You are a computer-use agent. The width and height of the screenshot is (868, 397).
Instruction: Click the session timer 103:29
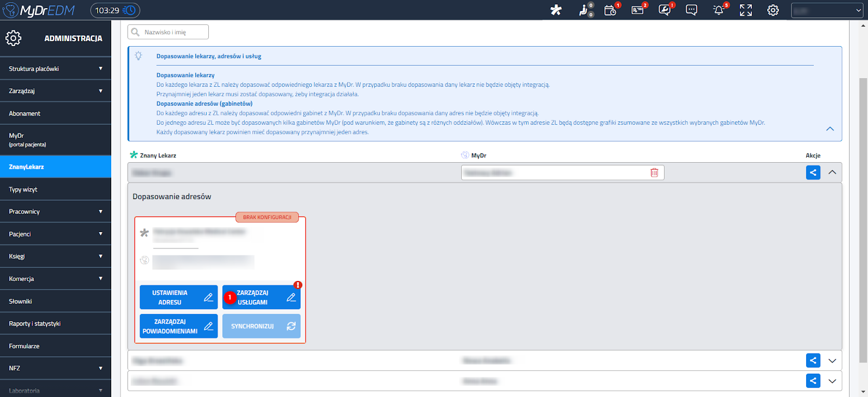click(x=115, y=10)
